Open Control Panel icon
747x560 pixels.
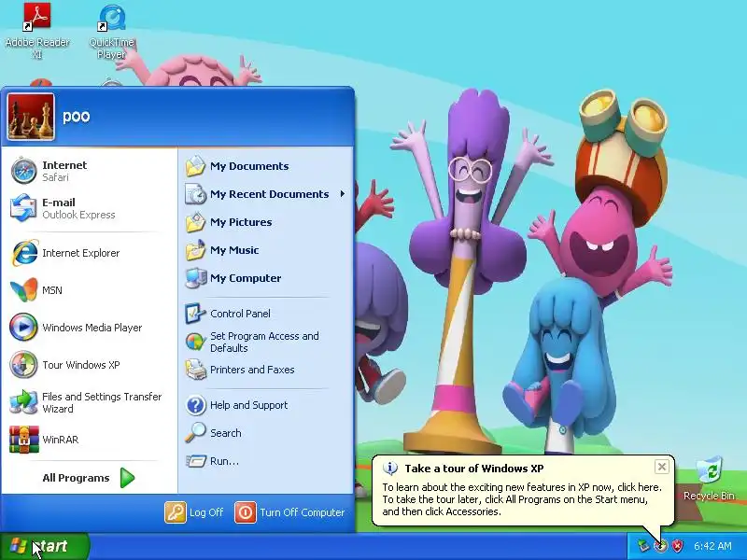(195, 314)
